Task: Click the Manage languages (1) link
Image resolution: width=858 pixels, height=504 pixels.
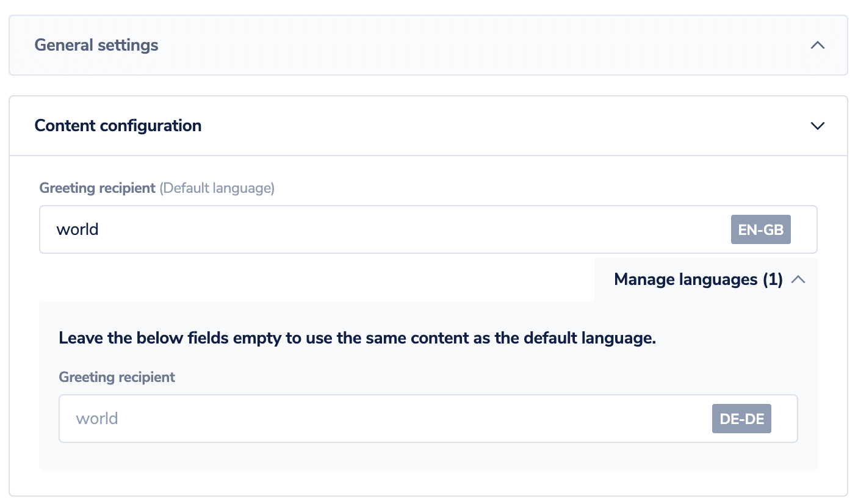Action: coord(698,279)
